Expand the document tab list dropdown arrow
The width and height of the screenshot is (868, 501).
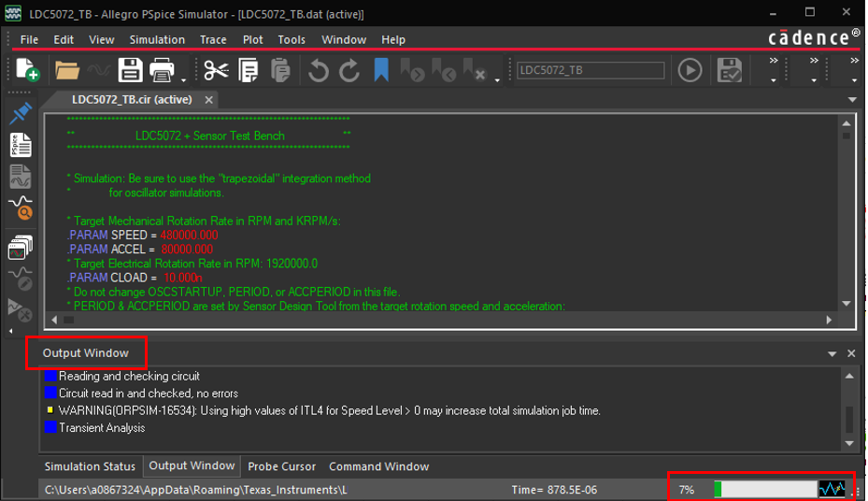pyautogui.click(x=851, y=100)
